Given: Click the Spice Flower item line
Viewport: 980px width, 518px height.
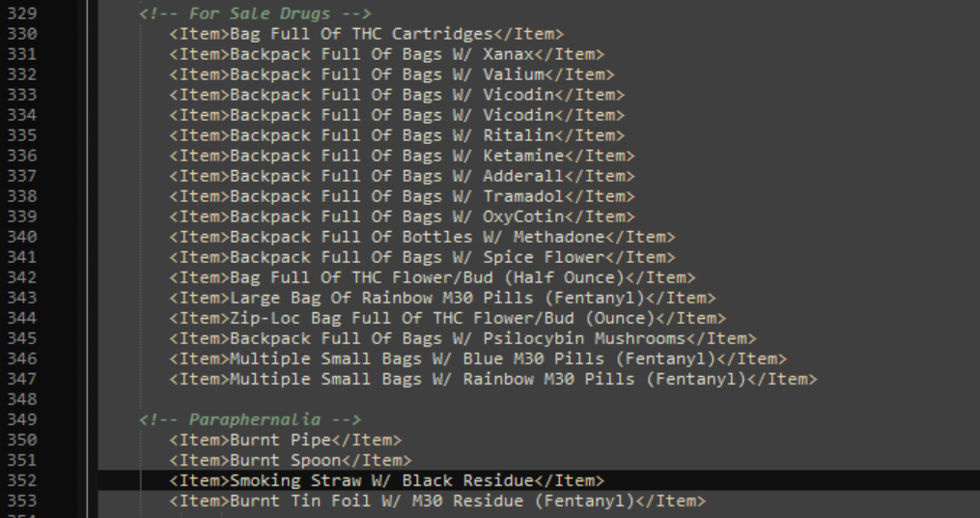Looking at the screenshot, I should point(421,257).
